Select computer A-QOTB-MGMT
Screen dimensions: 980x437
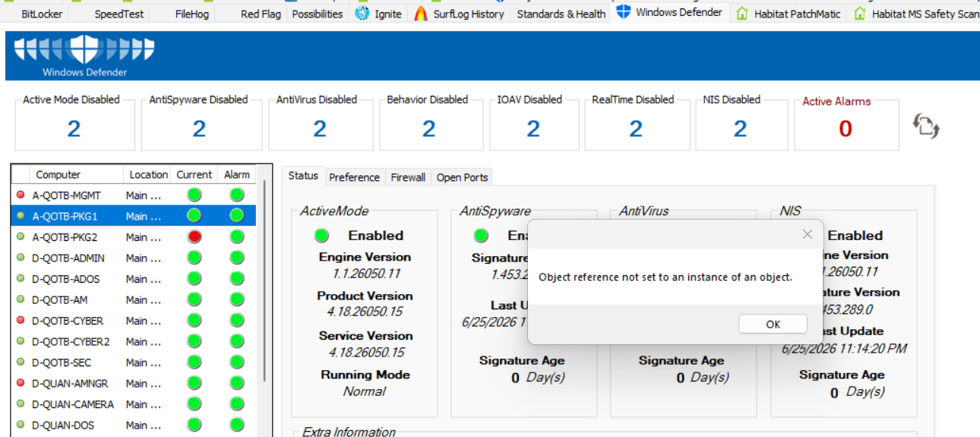[x=134, y=195]
